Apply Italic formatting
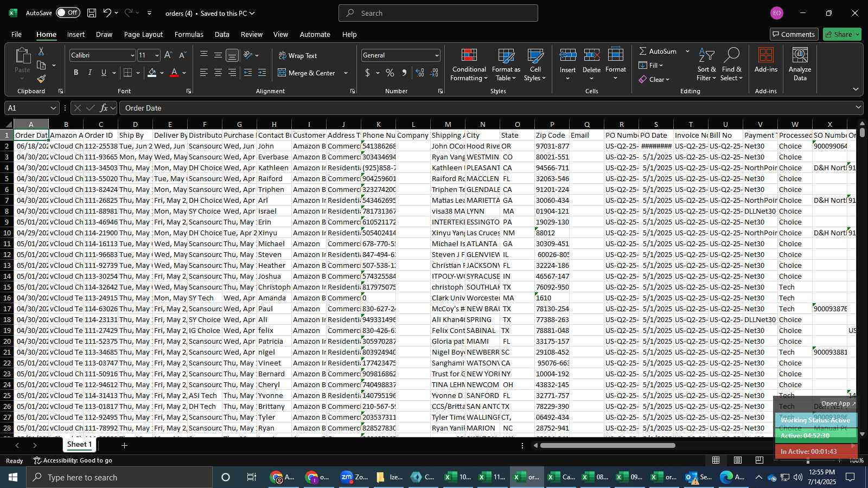Viewport: 868px width, 488px height. (90, 73)
